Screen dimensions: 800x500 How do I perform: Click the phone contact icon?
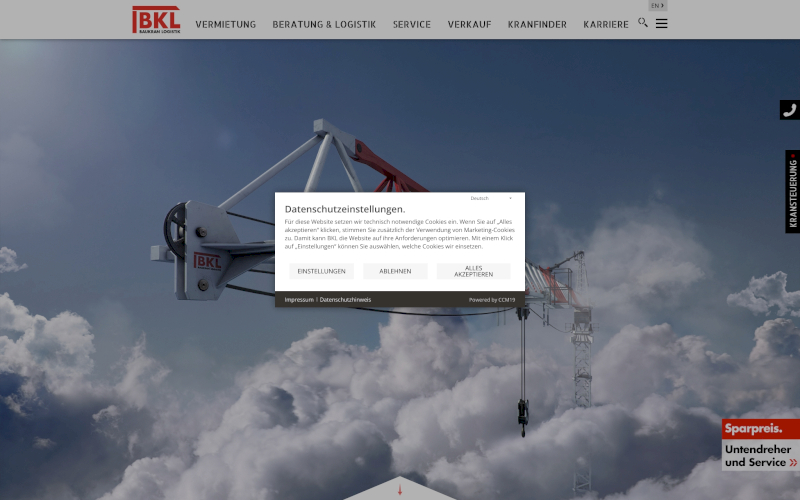pos(789,110)
